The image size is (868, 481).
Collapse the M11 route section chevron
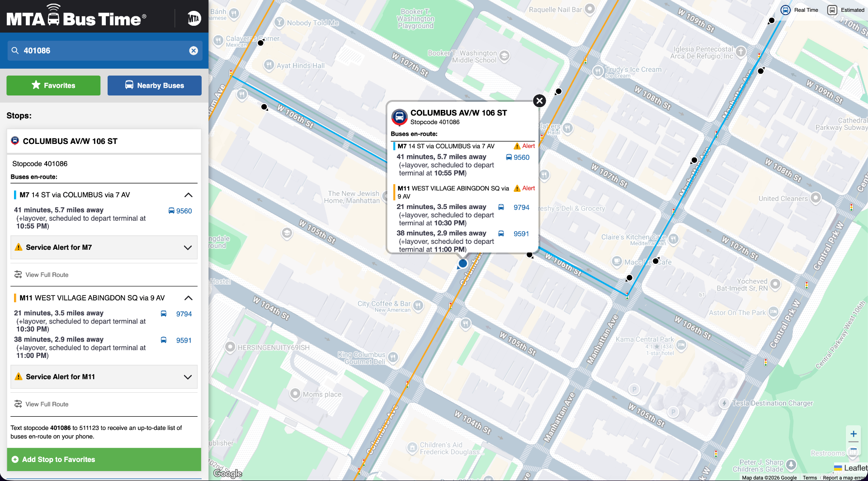click(x=189, y=298)
